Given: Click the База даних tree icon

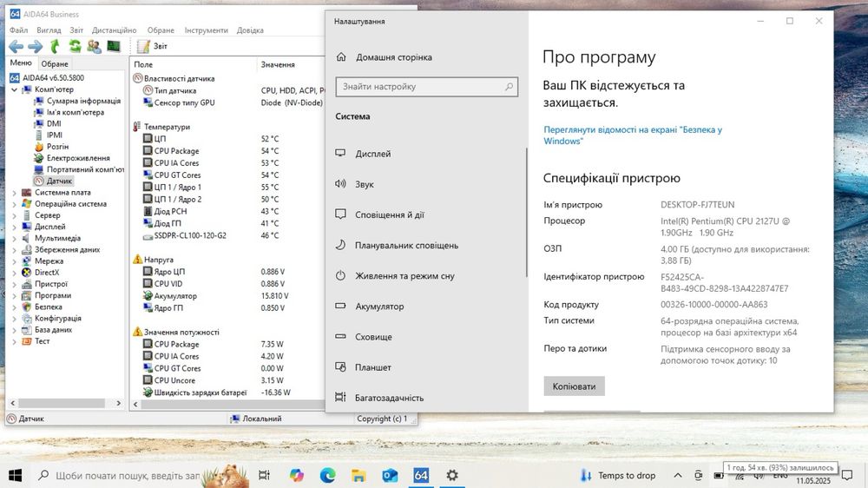Looking at the screenshot, I should [x=27, y=330].
